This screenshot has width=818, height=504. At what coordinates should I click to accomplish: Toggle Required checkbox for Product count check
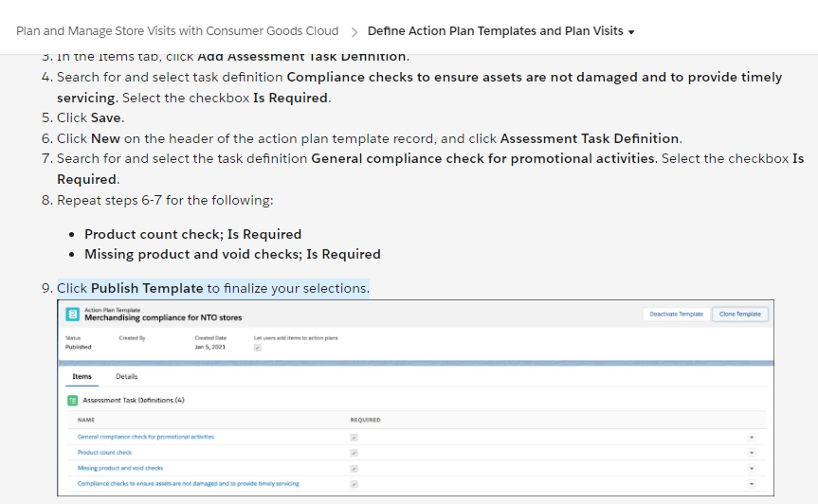coord(354,453)
